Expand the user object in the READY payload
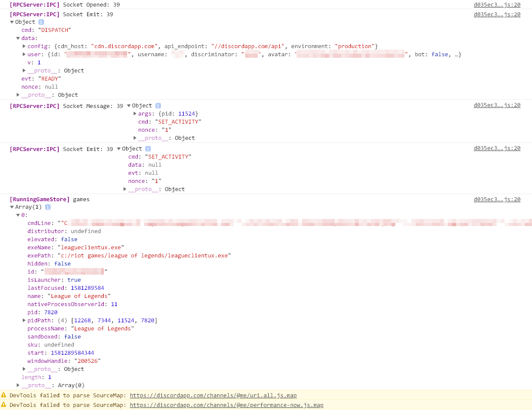Screen dimensions: 532x412 (x=24, y=54)
